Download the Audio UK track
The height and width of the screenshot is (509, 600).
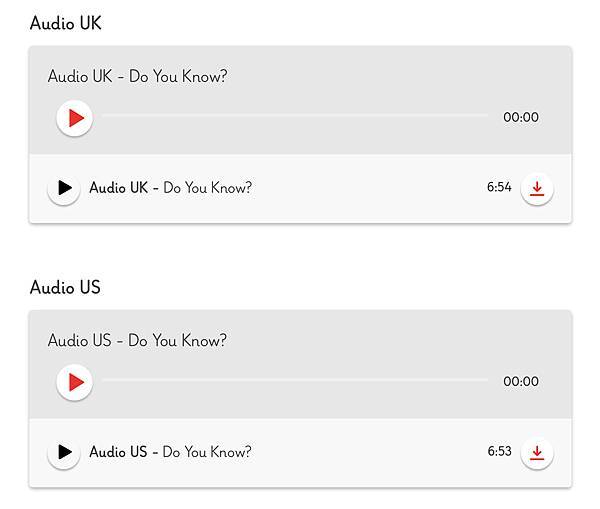click(537, 188)
